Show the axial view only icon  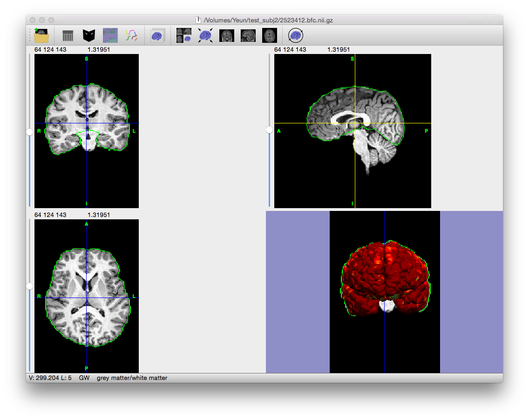270,35
